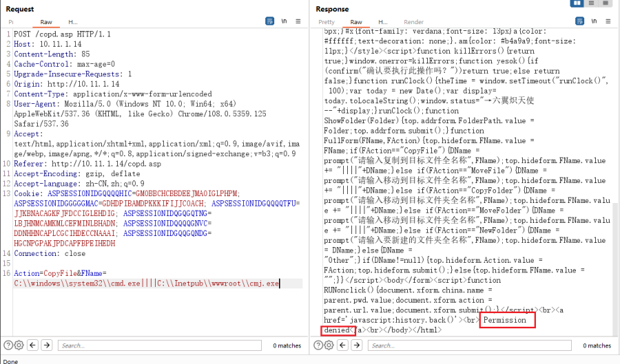
Task: Go to next match in Response search
Action: tap(357, 345)
